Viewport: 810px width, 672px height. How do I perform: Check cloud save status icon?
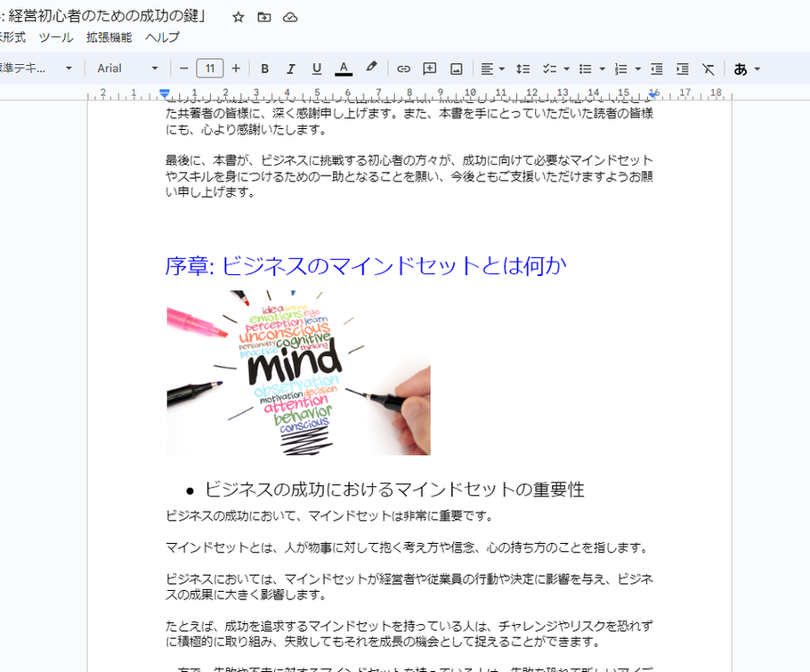[x=290, y=17]
